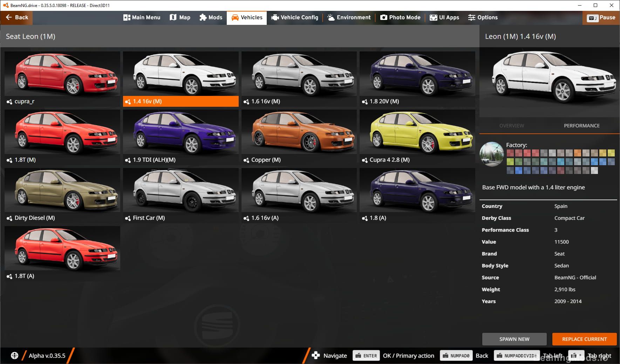Click the asterisk key hint for Tab right
This screenshot has height=364, width=620.
pos(576,356)
